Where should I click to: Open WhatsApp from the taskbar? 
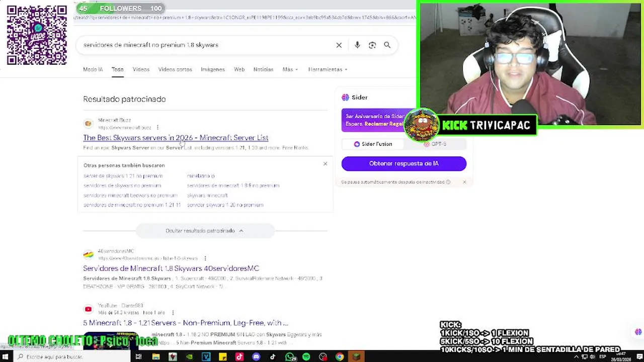coord(290,357)
